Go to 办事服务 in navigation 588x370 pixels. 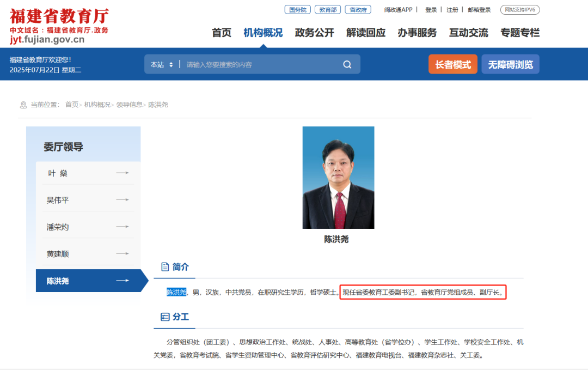417,33
